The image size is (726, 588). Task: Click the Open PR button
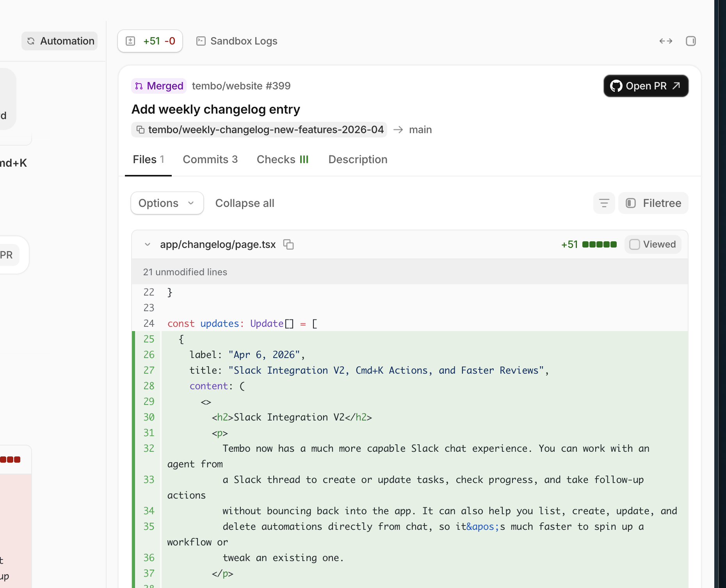click(x=646, y=86)
